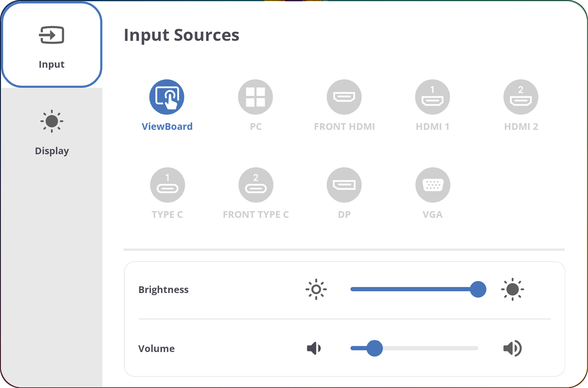The image size is (588, 388).
Task: Switch to the DP input icon
Action: point(344,185)
